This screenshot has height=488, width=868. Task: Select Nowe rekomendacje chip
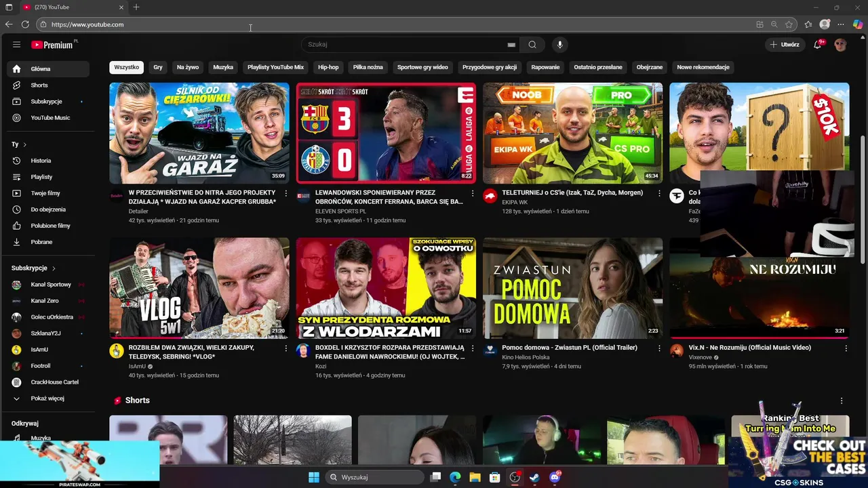pyautogui.click(x=703, y=67)
